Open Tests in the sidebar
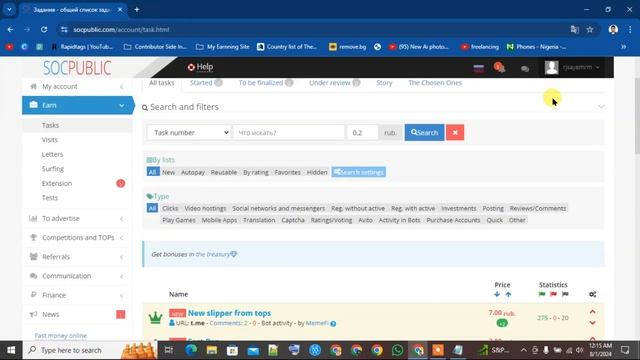The height and width of the screenshot is (360, 640). [x=50, y=198]
